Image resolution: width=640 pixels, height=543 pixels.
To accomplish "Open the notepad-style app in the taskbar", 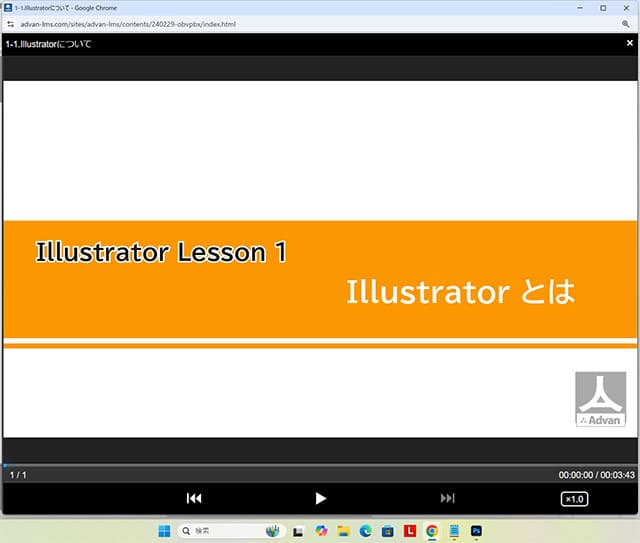I will tap(454, 531).
